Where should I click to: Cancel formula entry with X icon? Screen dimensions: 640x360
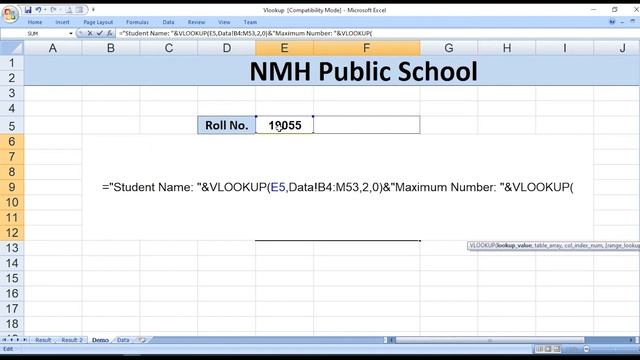click(90, 33)
